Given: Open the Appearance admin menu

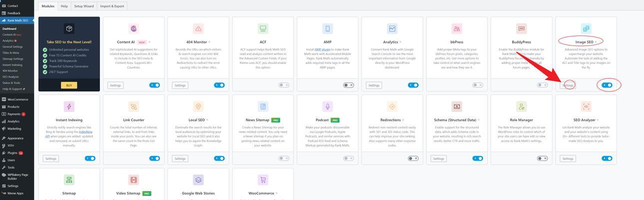Looking at the screenshot, I should [x=15, y=138].
